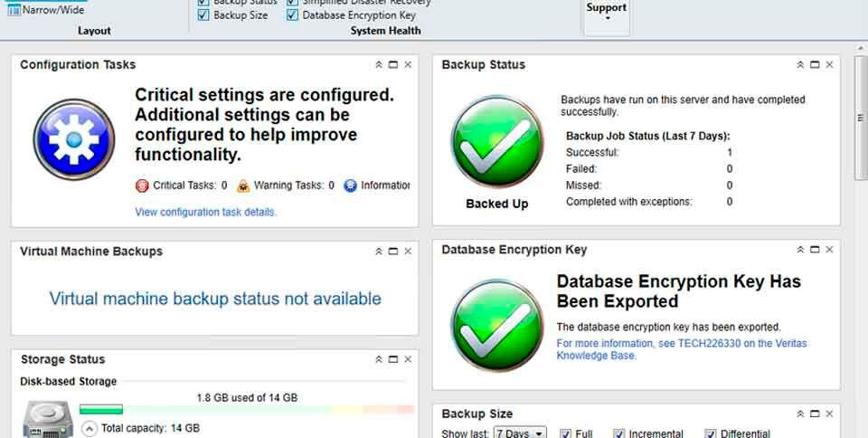Screen dimensions: 868x438
Task: Toggle the Simplified Disaster Recovery checkbox
Action: coord(292,2)
